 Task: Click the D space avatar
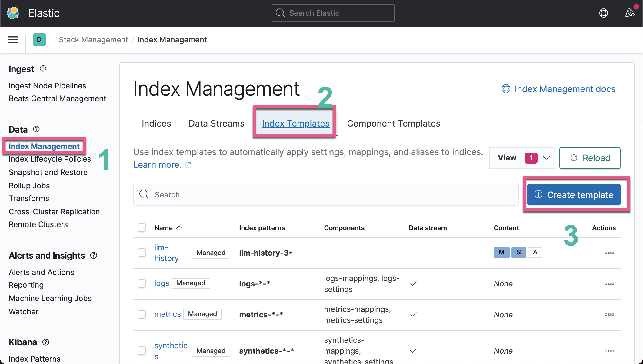tap(39, 40)
